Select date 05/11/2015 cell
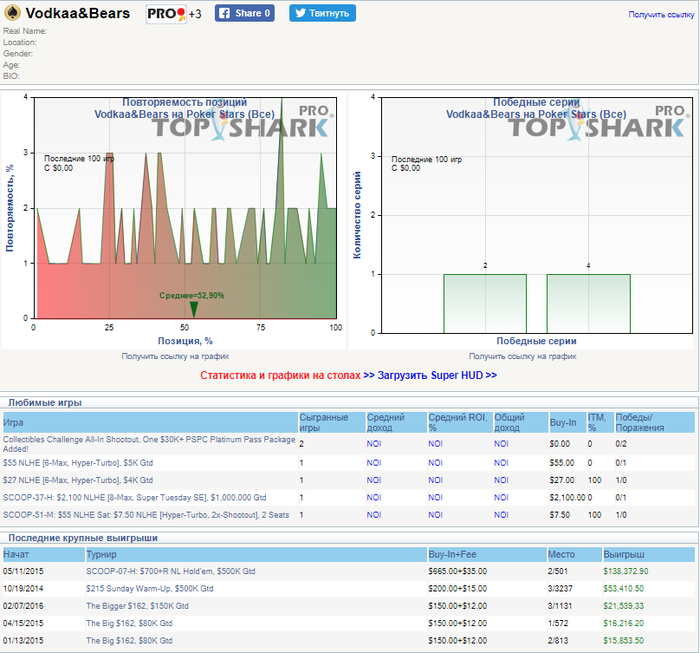This screenshot has height=653, width=700. click(23, 571)
